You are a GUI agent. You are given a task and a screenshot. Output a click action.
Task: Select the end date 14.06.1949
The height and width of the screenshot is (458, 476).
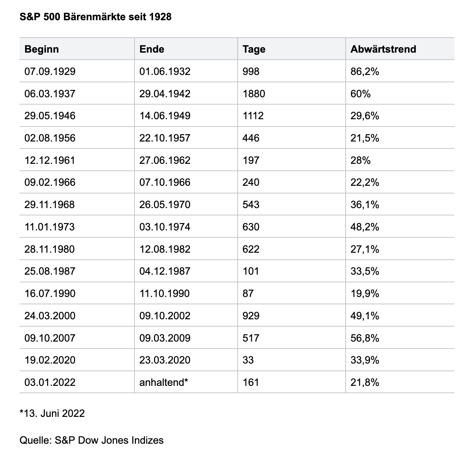(x=165, y=116)
